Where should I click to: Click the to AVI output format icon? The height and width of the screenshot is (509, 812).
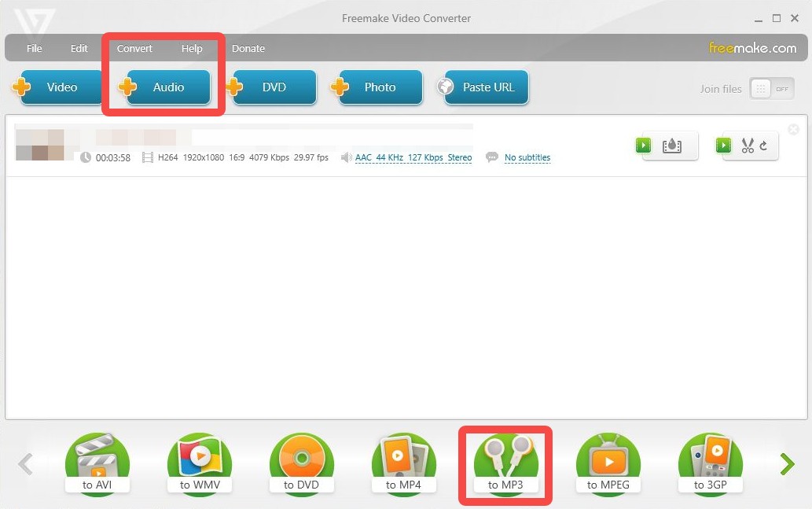(x=97, y=464)
